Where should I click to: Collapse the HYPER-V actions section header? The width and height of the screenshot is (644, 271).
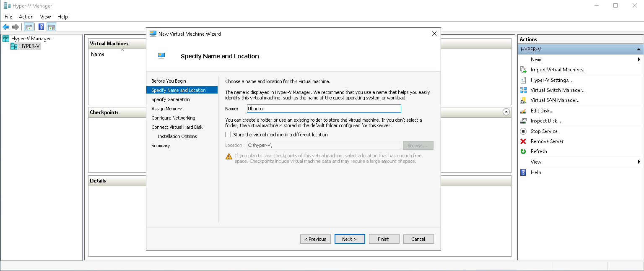(x=639, y=50)
